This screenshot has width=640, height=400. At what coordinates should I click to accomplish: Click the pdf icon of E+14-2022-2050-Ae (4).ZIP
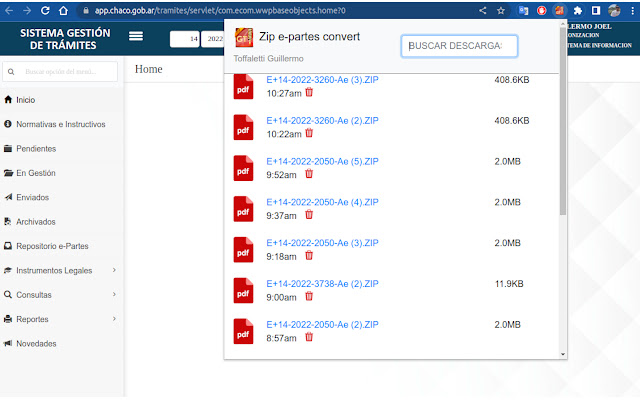pos(243,209)
